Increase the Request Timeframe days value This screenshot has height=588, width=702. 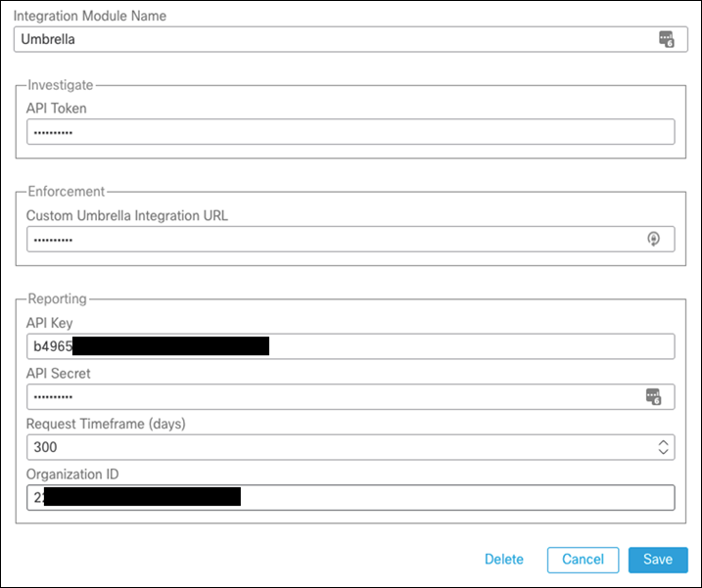click(x=663, y=442)
